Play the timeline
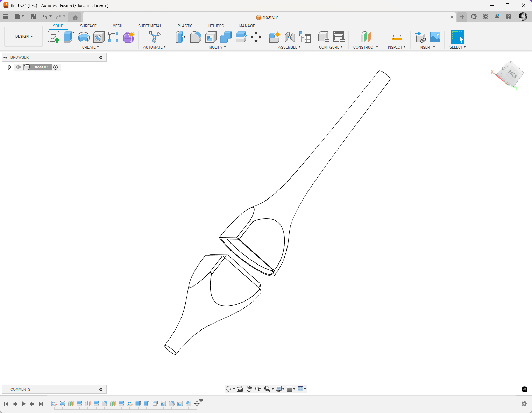 (23, 404)
